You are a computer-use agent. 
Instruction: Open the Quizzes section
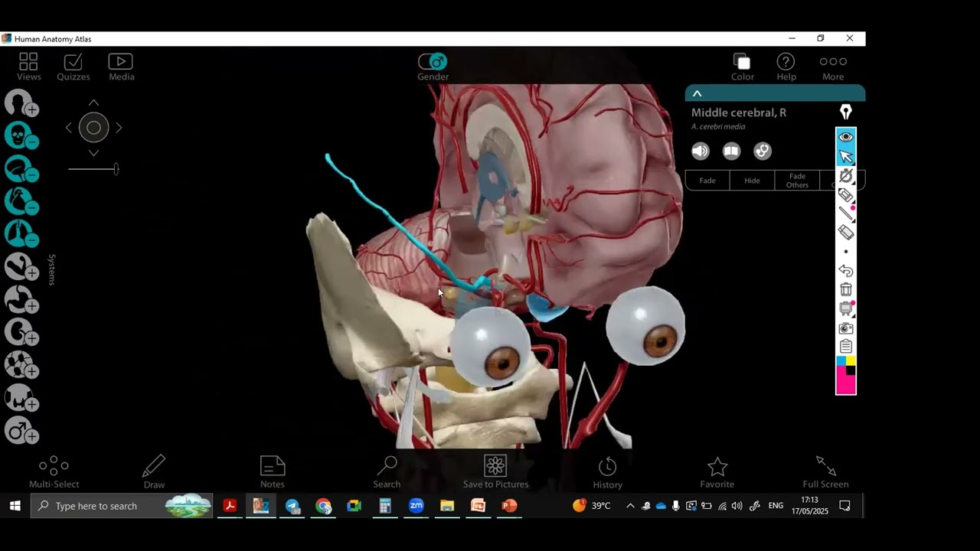(x=73, y=67)
